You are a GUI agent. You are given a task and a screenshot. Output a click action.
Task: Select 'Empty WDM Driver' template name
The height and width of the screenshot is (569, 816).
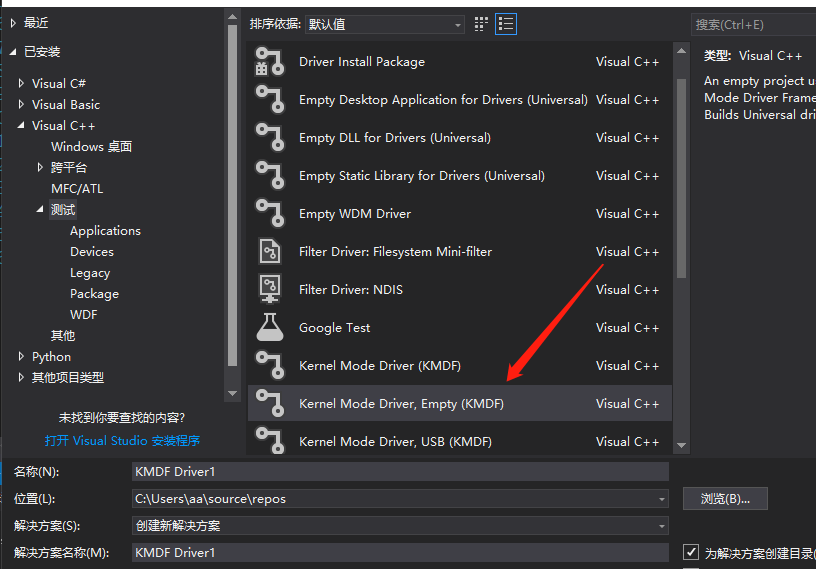coord(355,213)
